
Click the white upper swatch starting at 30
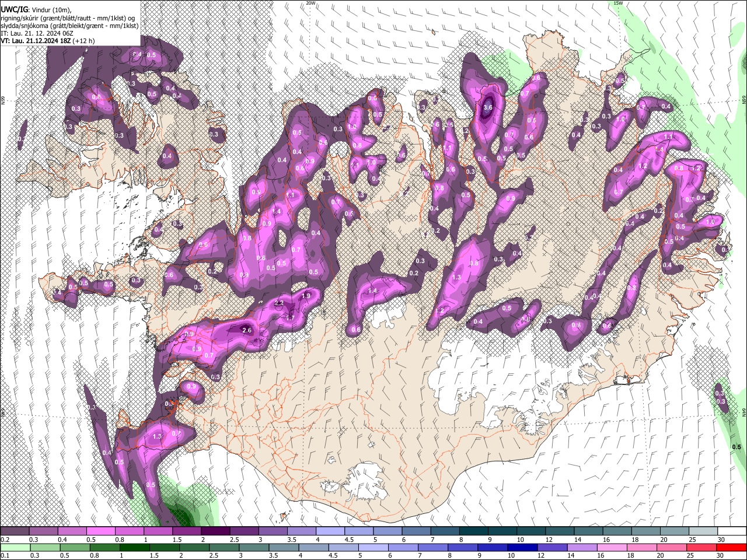[x=732, y=531]
